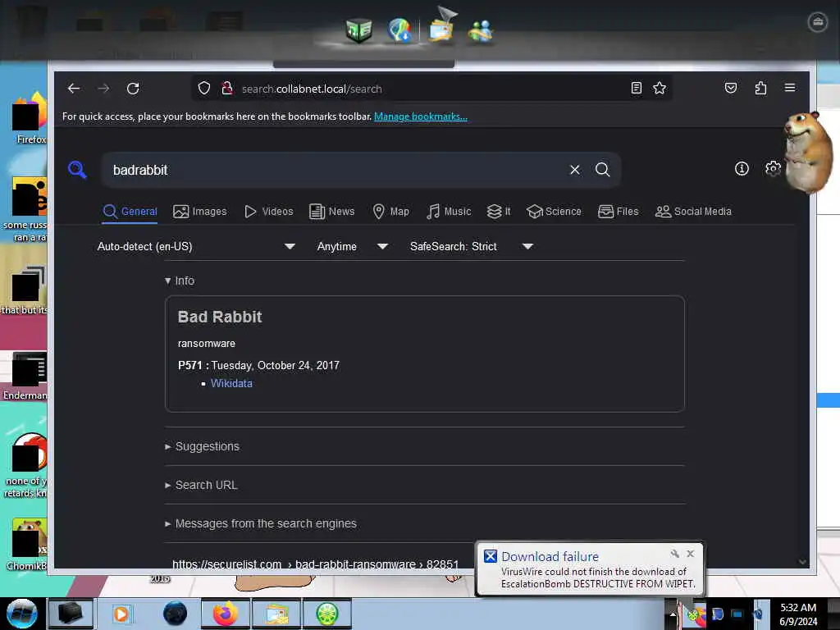This screenshot has width=840, height=630.
Task: Switch to the Videos tab
Action: [268, 212]
